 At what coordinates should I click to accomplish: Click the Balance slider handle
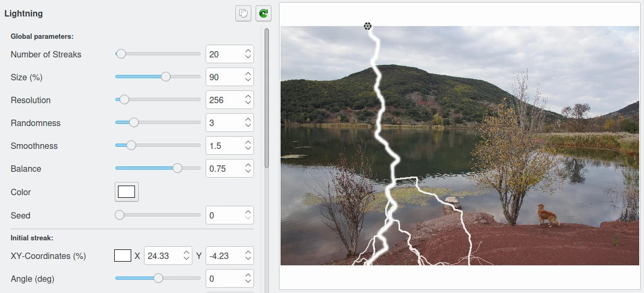(177, 169)
